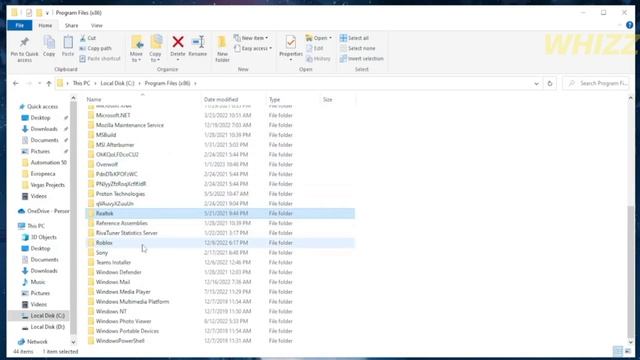This screenshot has height=360, width=640.
Task: Select 3D Objects in sidebar
Action: pyautogui.click(x=43, y=237)
